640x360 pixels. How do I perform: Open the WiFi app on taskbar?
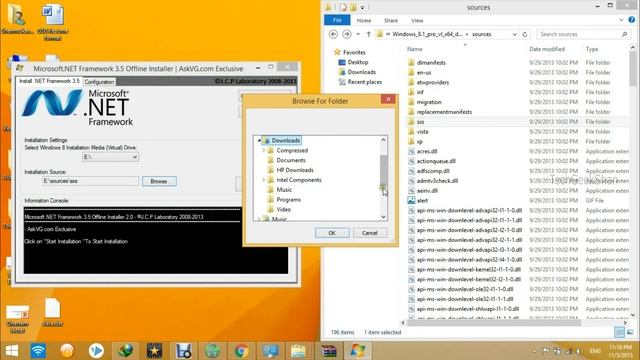(x=38, y=351)
